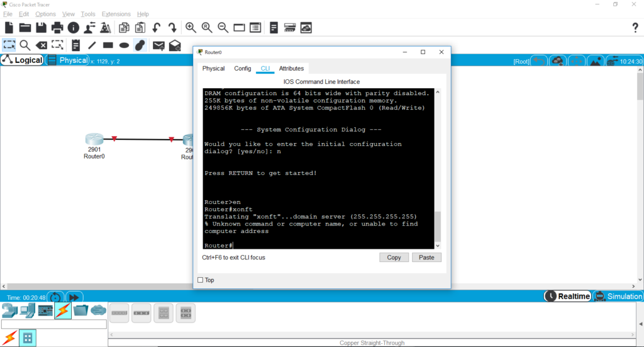
Task: Reset the workspace zoom level
Action: click(x=207, y=28)
